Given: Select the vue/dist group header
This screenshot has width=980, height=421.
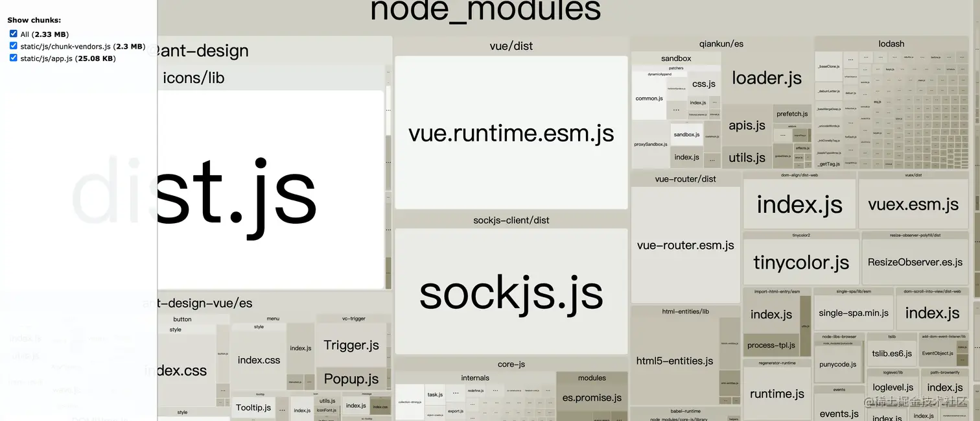Looking at the screenshot, I should click(x=511, y=46).
